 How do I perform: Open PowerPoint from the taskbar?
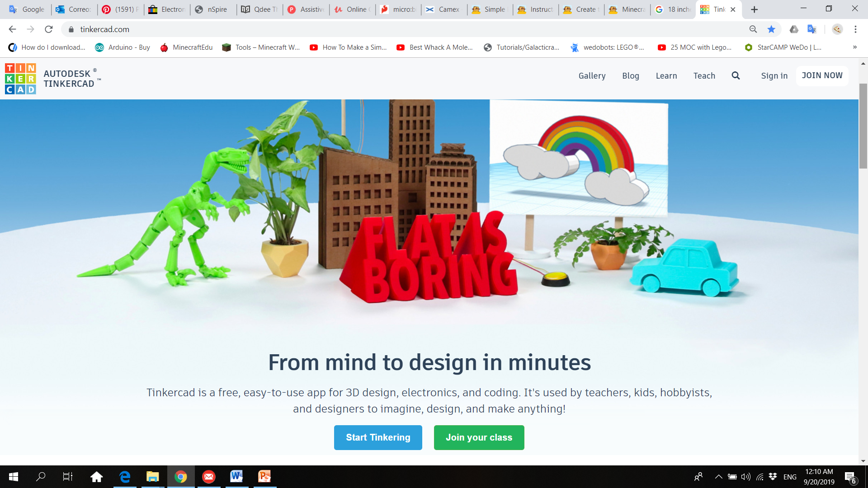[264, 477]
